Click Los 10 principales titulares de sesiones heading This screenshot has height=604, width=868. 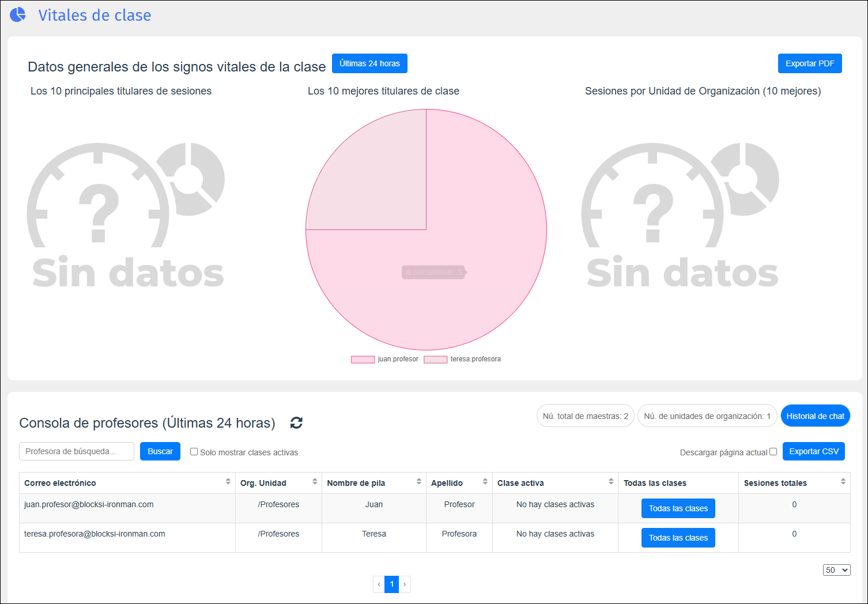click(x=121, y=91)
